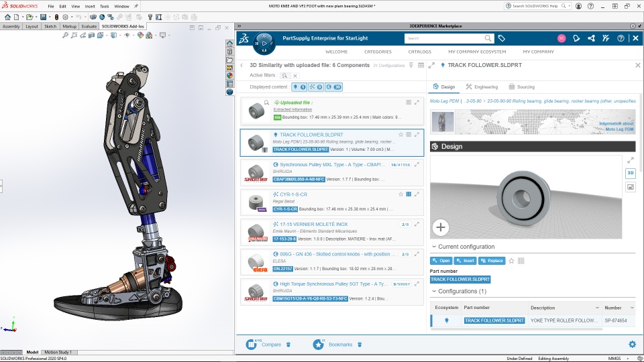The width and height of the screenshot is (644, 362).
Task: Collapse the Current configuration section
Action: [434, 247]
